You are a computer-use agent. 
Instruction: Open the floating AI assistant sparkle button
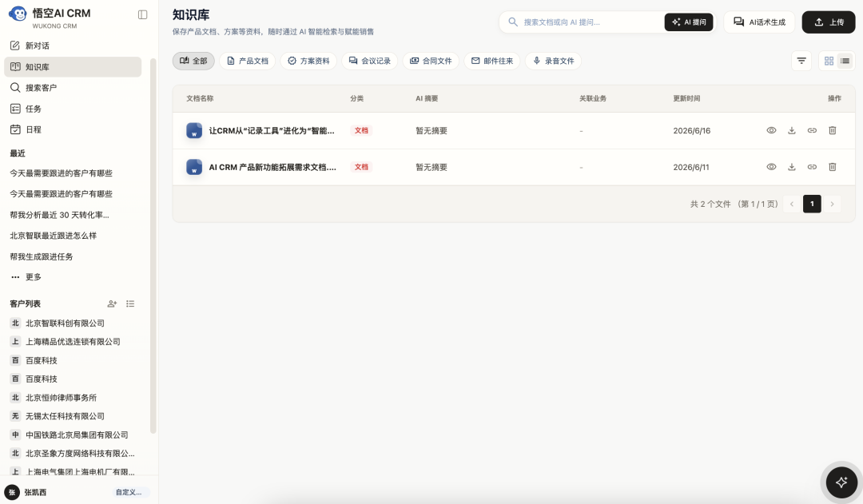(x=841, y=482)
